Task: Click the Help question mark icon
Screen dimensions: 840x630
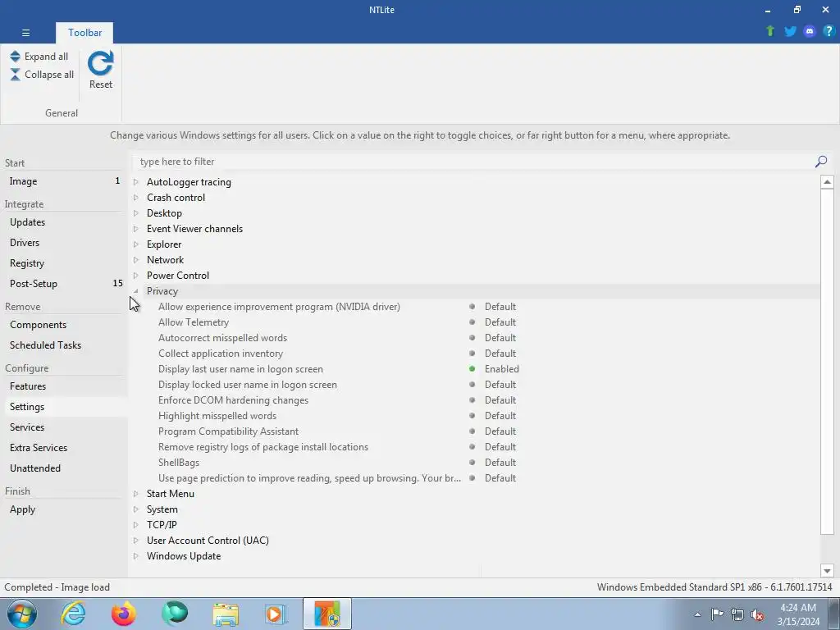Action: click(x=829, y=31)
